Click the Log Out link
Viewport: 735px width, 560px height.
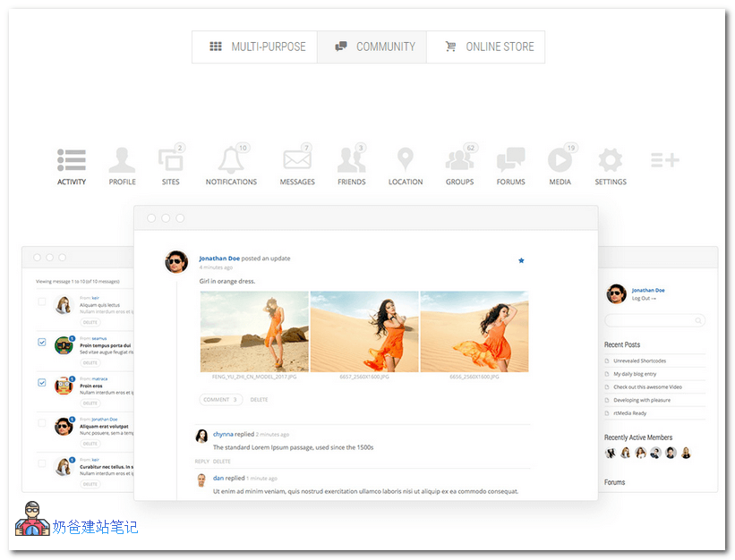pyautogui.click(x=643, y=299)
